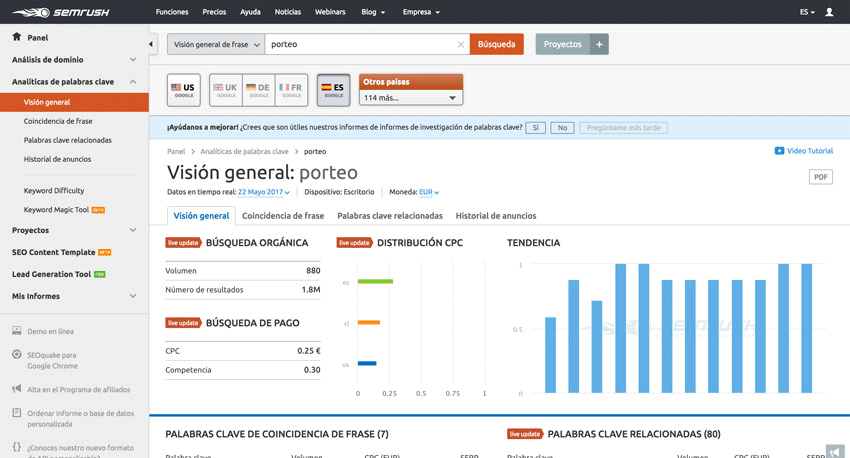850x458 pixels.
Task: Select the Visión general tab
Action: 201,216
